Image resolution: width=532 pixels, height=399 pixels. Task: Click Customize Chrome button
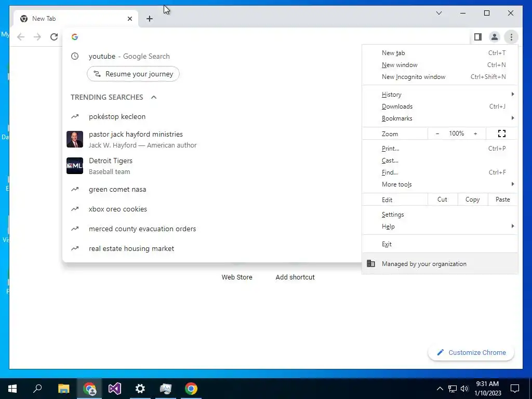(x=471, y=352)
